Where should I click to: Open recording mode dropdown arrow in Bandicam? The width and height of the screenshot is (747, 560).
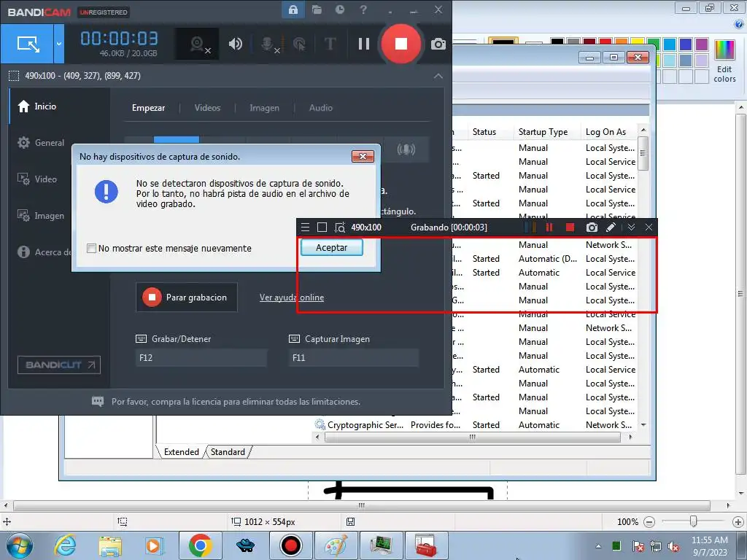[59, 44]
